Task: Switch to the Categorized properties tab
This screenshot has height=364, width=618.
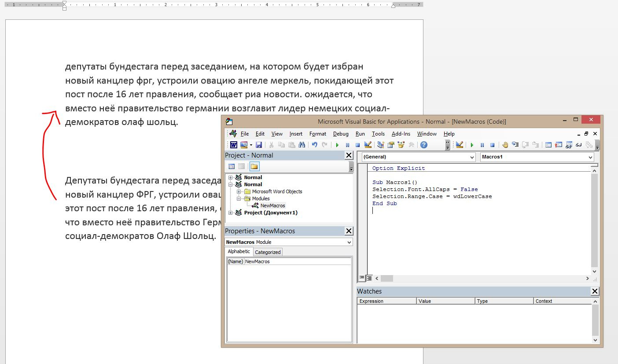Action: coord(268,252)
